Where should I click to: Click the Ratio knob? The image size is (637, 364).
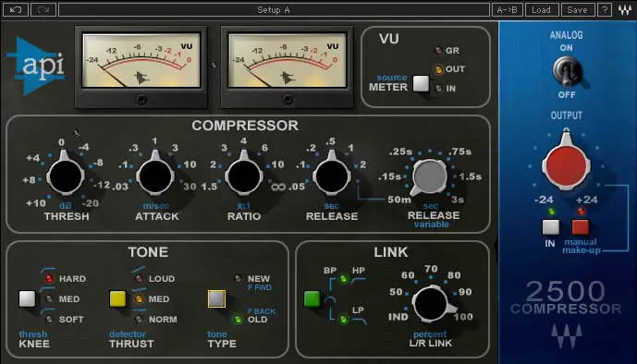[x=244, y=176]
